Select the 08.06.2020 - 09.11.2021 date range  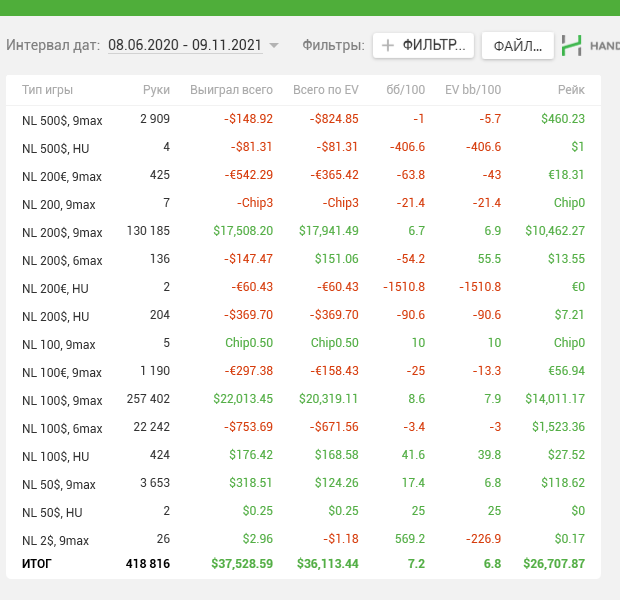(x=185, y=45)
